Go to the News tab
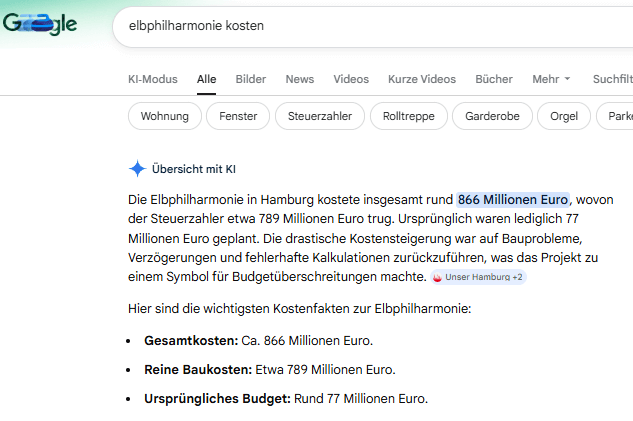The height and width of the screenshot is (421, 633). pos(299,79)
